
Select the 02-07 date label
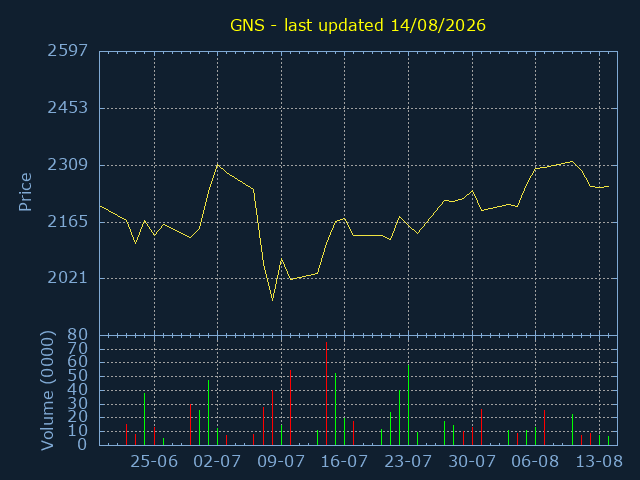[217, 462]
